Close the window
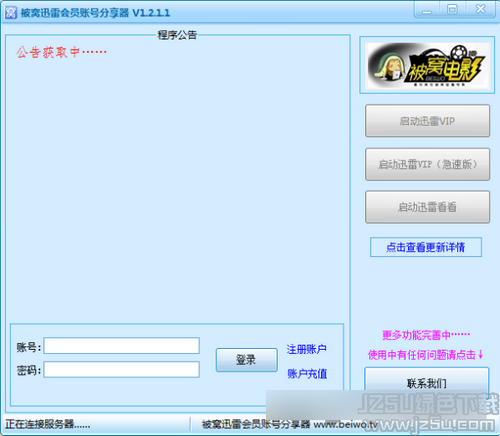500x436 pixels. tap(480, 10)
